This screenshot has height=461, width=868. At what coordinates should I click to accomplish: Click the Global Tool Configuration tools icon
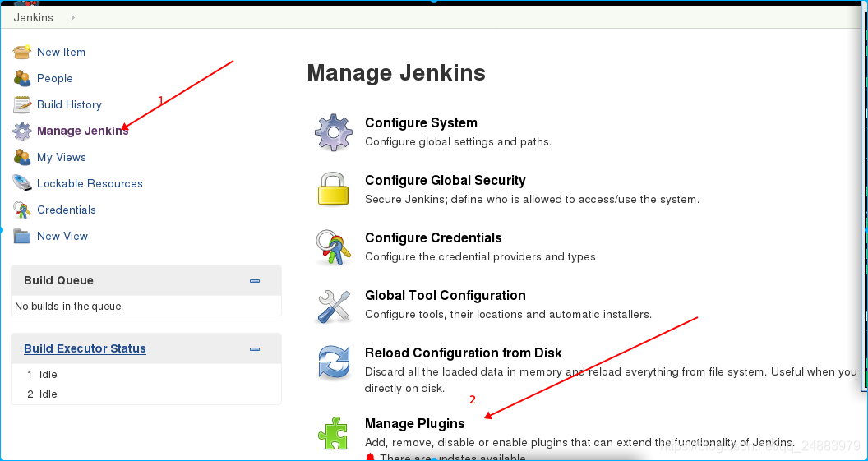point(335,306)
